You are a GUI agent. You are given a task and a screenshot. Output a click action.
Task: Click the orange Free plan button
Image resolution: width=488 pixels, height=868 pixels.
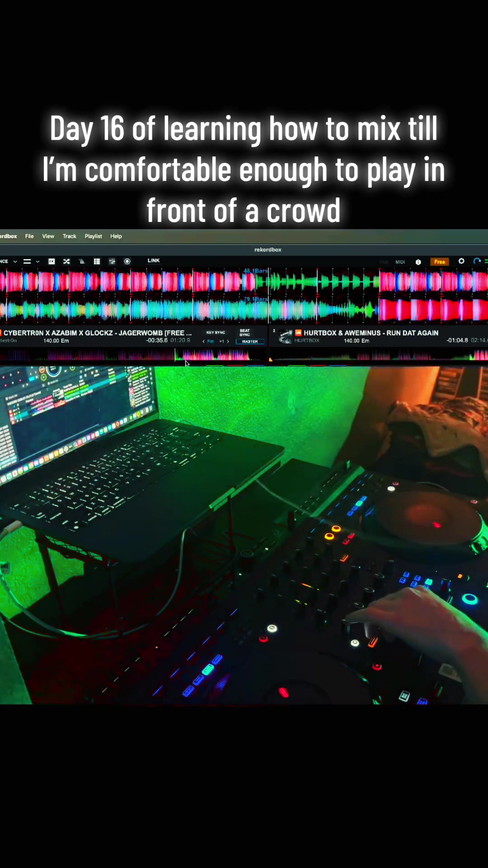point(439,262)
